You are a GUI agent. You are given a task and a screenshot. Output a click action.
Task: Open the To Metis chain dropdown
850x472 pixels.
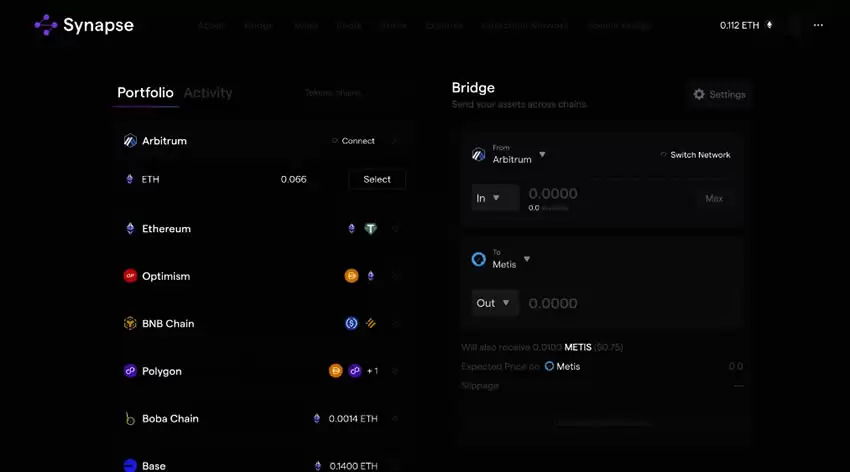(527, 260)
